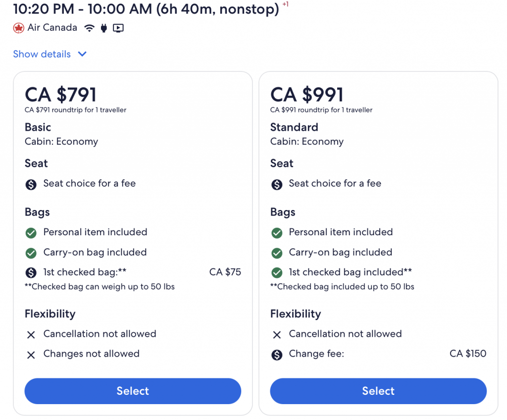Click dollar icon next to 1st checked bag fee
This screenshot has width=507, height=420.
(x=31, y=272)
